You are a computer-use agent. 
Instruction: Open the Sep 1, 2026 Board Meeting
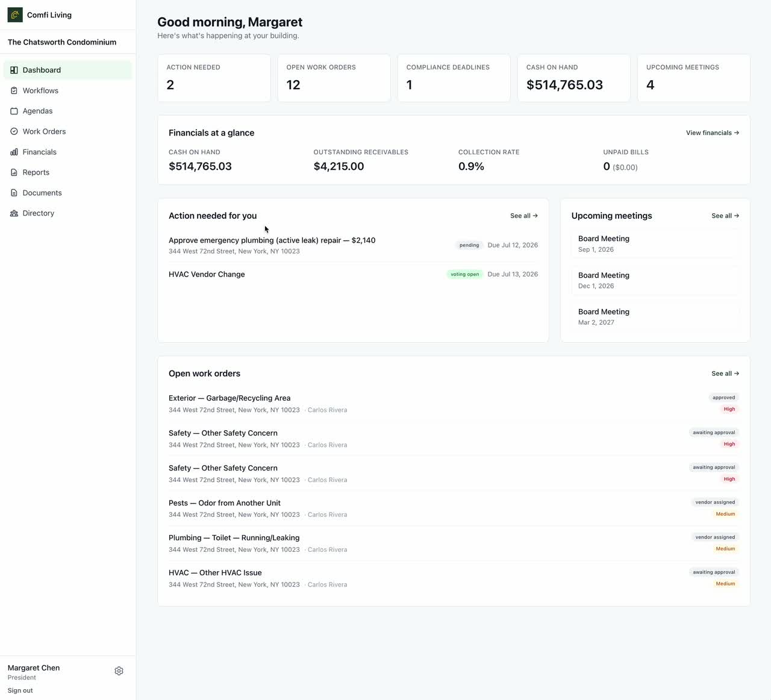click(x=655, y=244)
